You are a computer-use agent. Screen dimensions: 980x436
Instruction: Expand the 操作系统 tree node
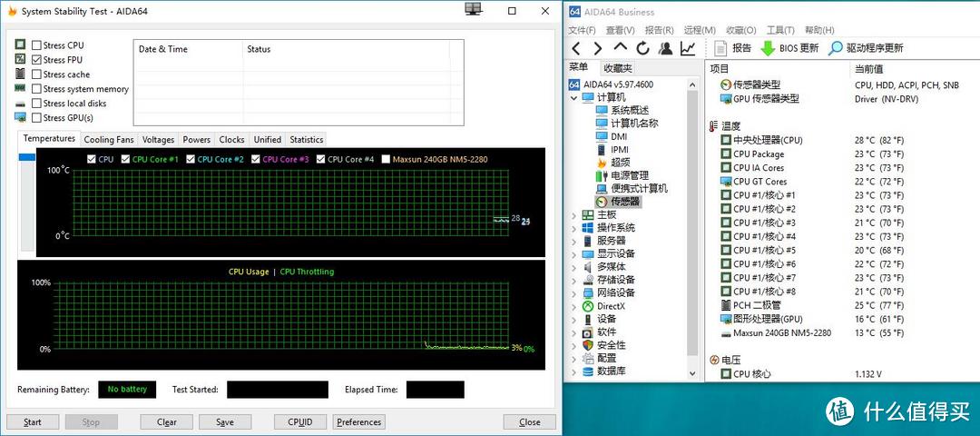click(573, 228)
